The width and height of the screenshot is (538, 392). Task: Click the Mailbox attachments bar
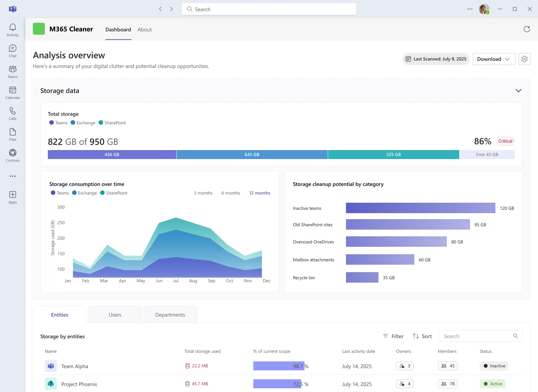click(380, 259)
